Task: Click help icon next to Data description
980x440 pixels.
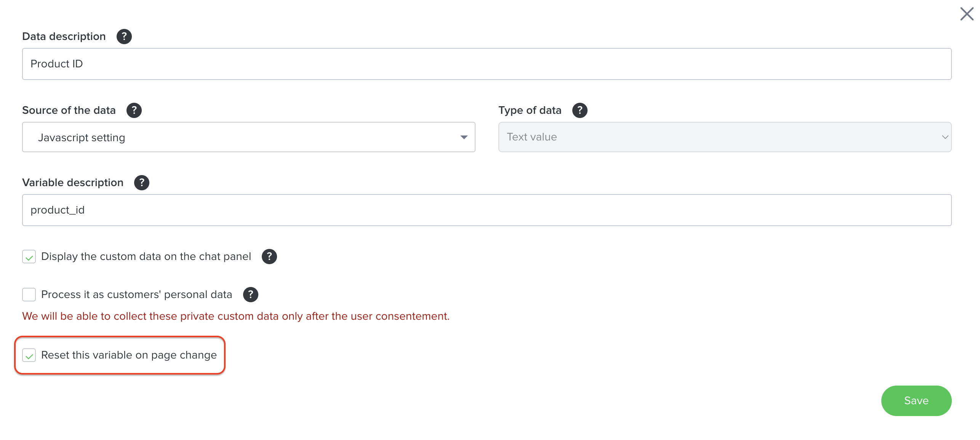Action: tap(124, 37)
